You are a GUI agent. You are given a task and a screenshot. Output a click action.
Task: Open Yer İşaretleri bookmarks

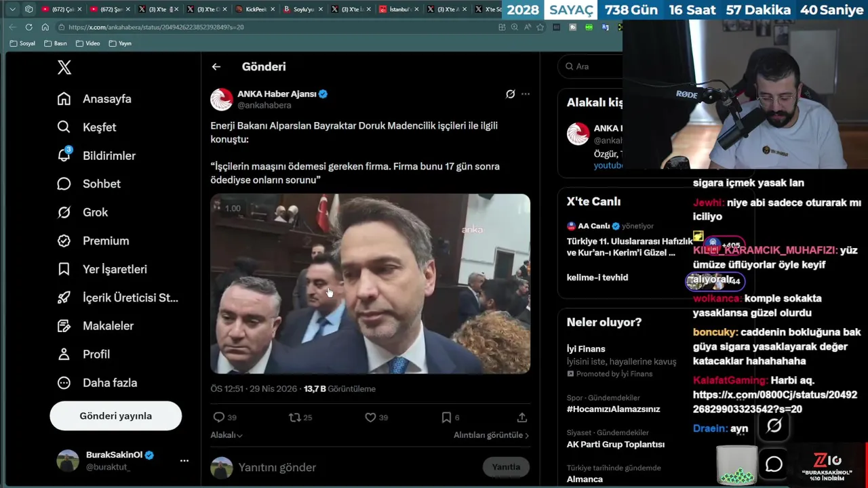point(102,269)
